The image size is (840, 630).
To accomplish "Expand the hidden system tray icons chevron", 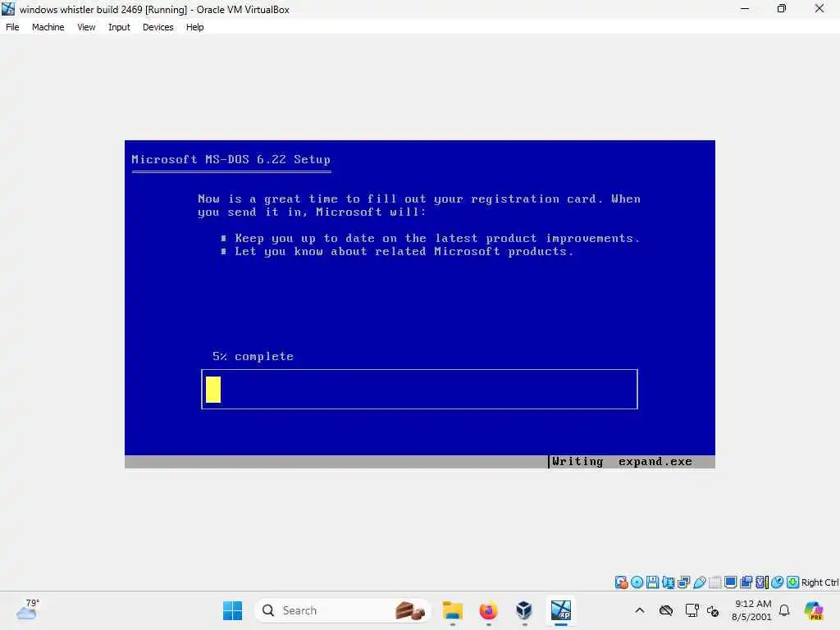I will [640, 610].
